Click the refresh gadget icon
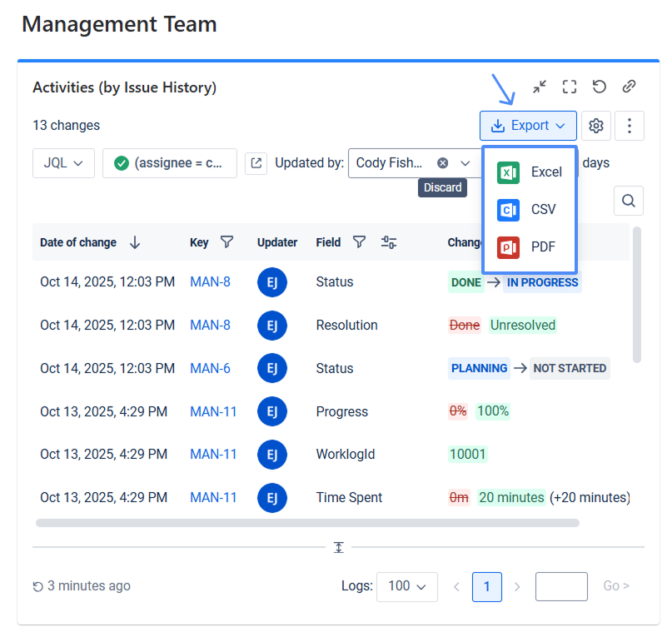The width and height of the screenshot is (672, 637). coord(599,87)
